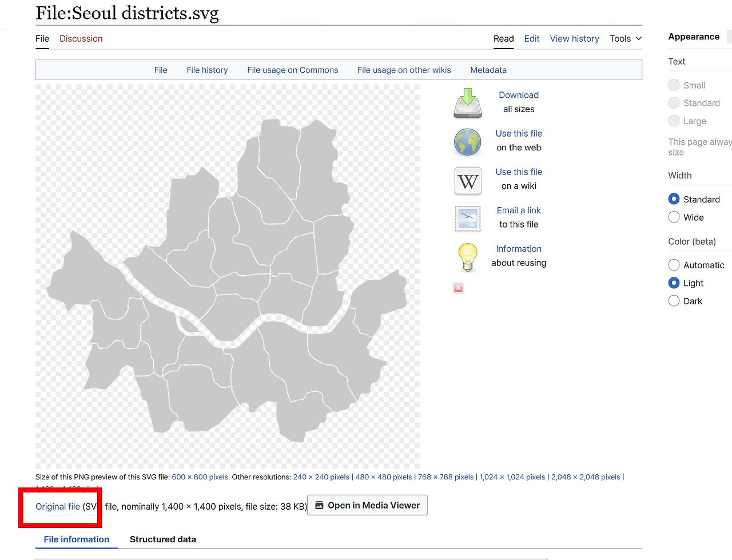Viewport: 732px width, 560px height.
Task: Jump to File usage on Commons
Action: [x=293, y=70]
